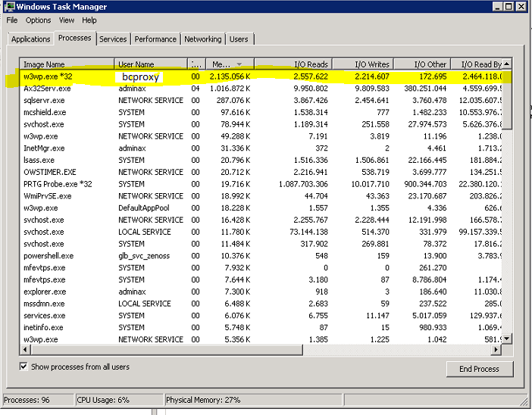Sort by I/O Reads column header

pos(293,64)
